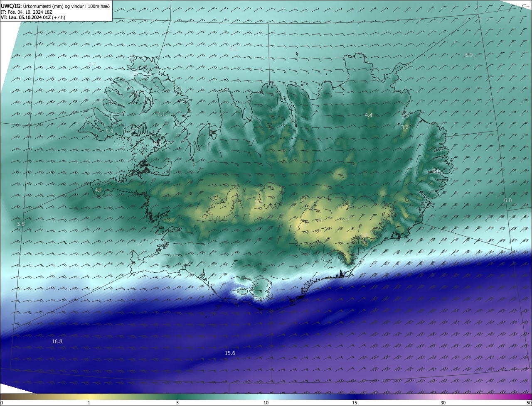
Task: Click the valid time 'VT: Lau. 05.10.2024 01Z (+7 h)'
Action: click(33, 17)
